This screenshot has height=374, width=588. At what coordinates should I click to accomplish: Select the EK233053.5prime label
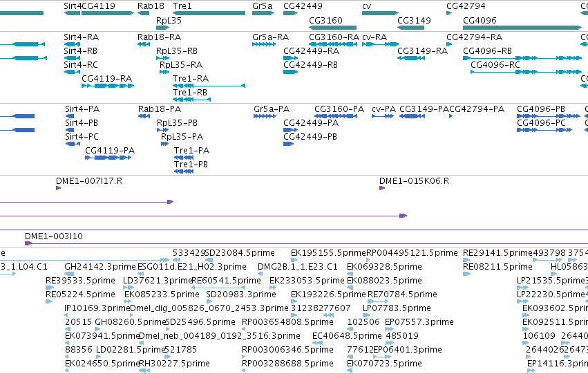307,281
